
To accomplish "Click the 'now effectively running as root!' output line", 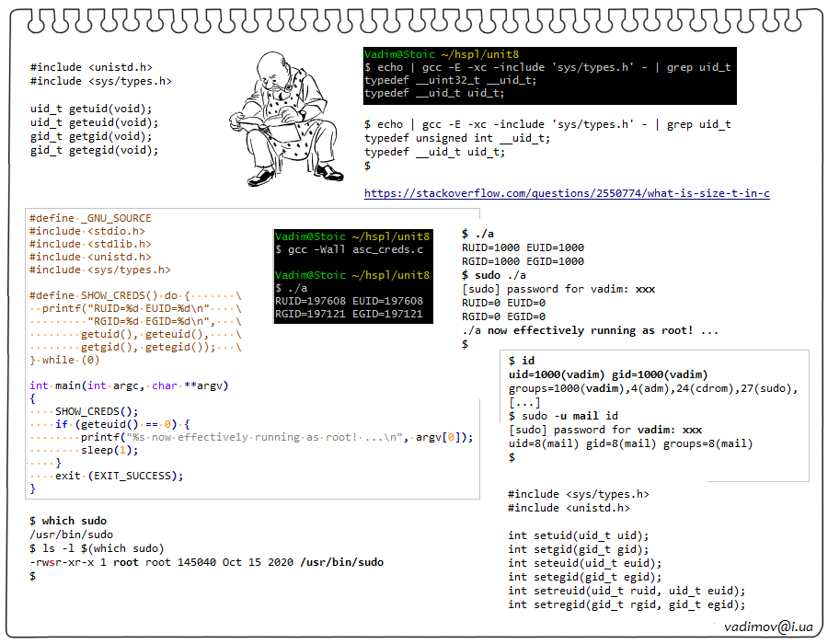I will (590, 330).
